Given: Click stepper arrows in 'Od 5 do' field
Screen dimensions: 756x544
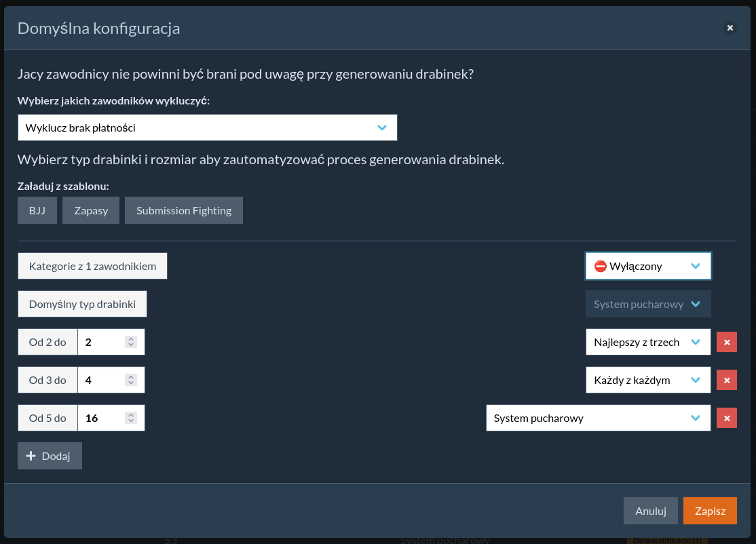Looking at the screenshot, I should click(131, 419).
